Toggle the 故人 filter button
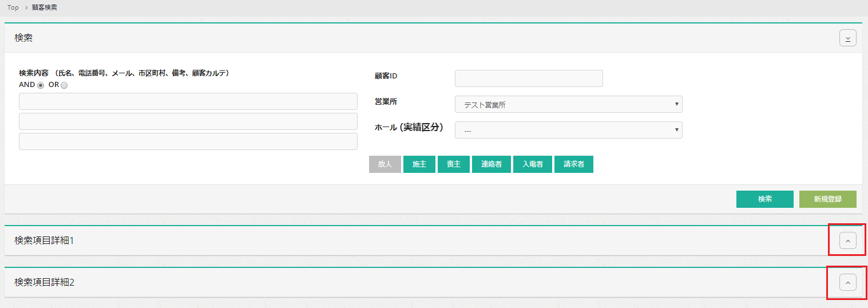Screen dimensions: 868x308 [385, 164]
